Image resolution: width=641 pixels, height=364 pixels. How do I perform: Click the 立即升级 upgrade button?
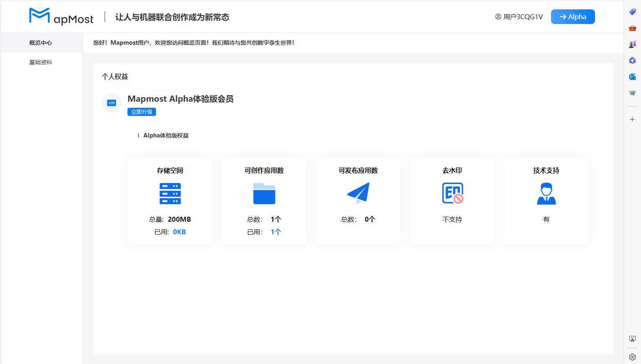click(x=142, y=112)
